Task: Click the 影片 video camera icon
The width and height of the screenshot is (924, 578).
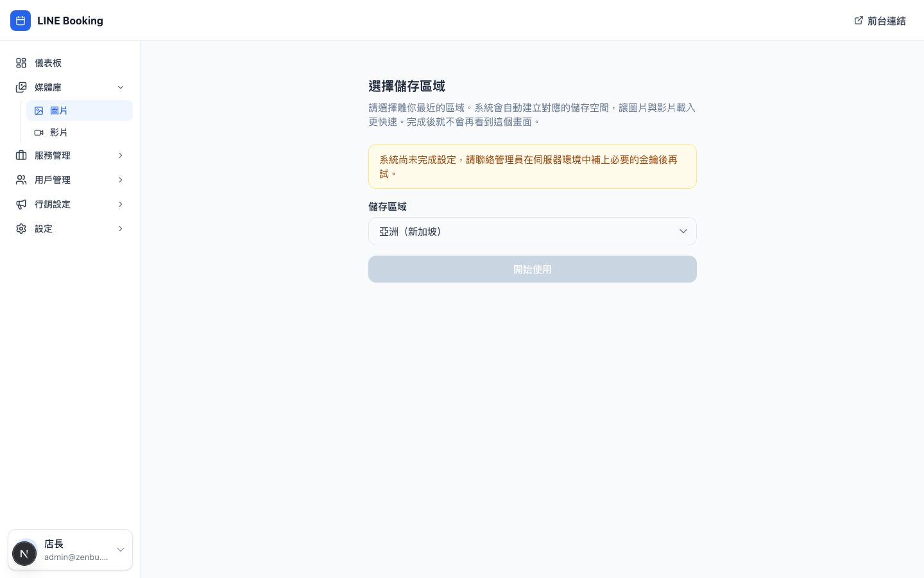Action: [x=39, y=132]
